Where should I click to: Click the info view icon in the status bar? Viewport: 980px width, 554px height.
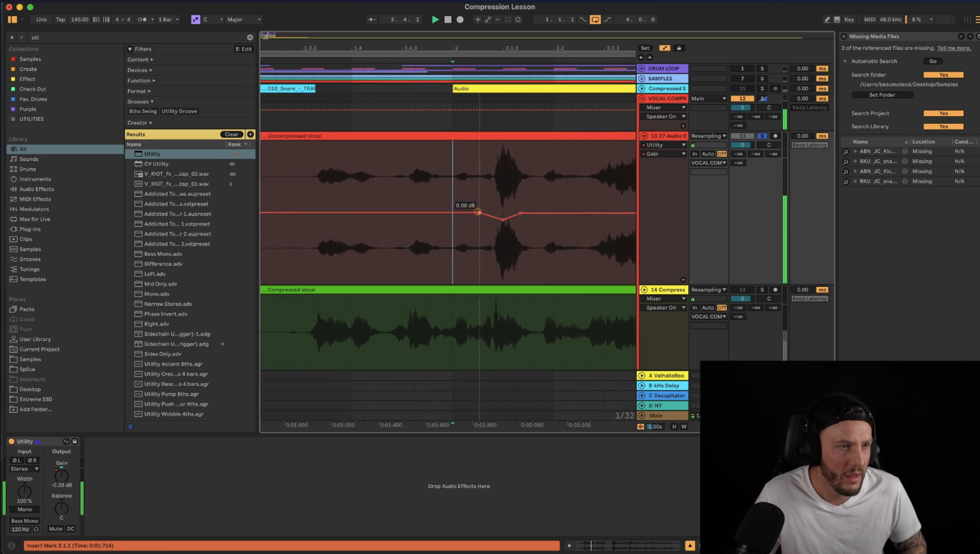point(11,546)
